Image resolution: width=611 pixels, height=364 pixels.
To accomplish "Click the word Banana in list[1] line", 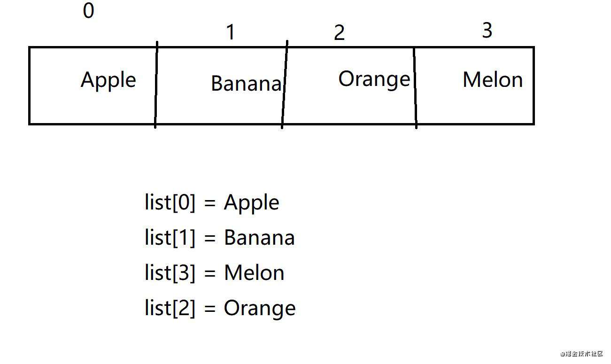I will [259, 238].
